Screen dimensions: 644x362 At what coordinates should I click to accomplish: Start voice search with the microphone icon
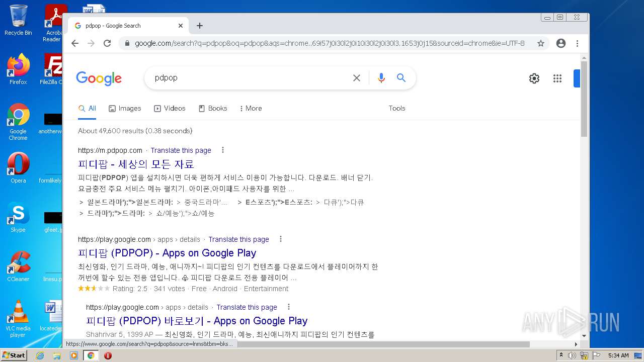tap(381, 78)
